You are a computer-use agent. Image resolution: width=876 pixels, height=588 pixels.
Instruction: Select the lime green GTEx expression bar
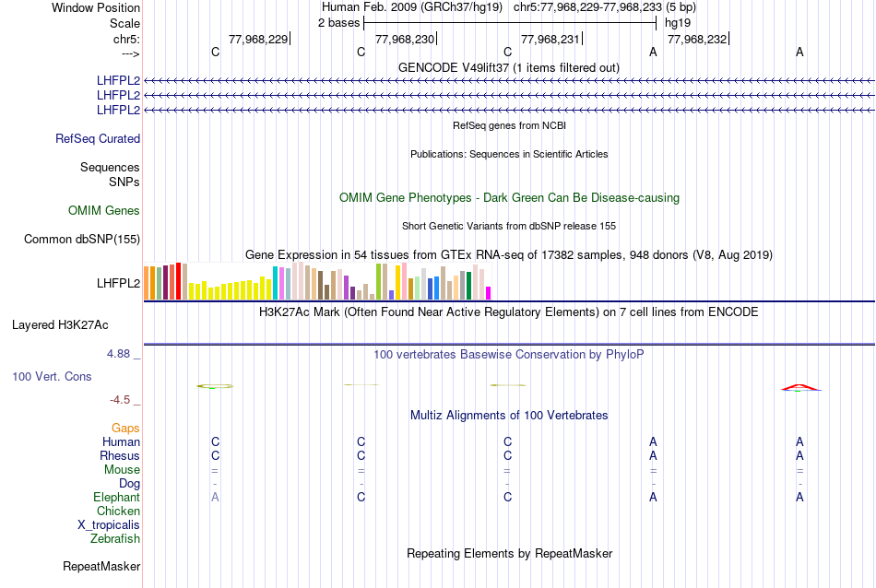[x=378, y=281]
